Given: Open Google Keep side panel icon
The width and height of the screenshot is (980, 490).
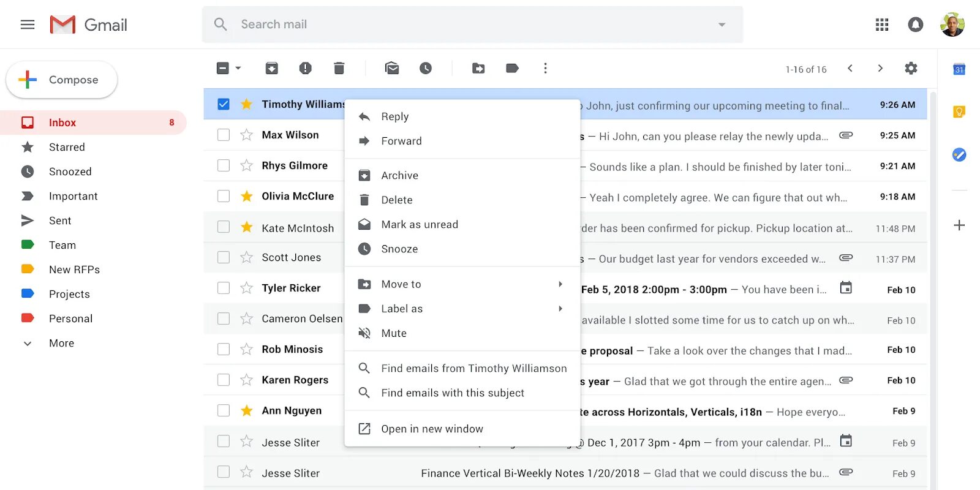Looking at the screenshot, I should click(959, 111).
